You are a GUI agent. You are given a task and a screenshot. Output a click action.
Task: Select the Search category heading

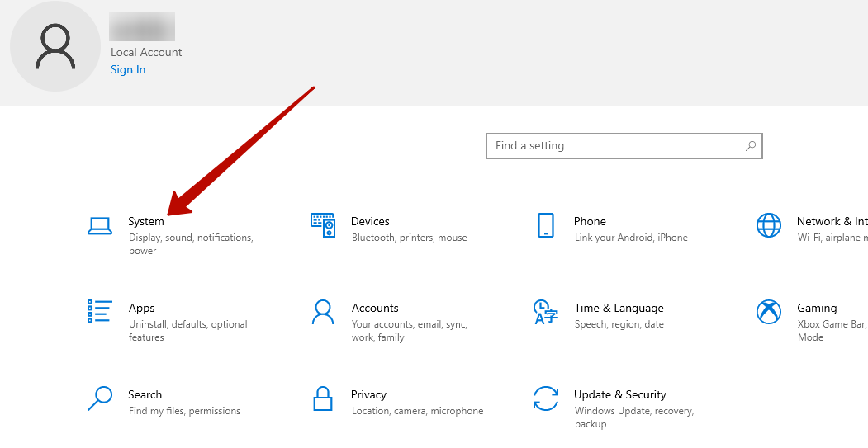pos(145,395)
